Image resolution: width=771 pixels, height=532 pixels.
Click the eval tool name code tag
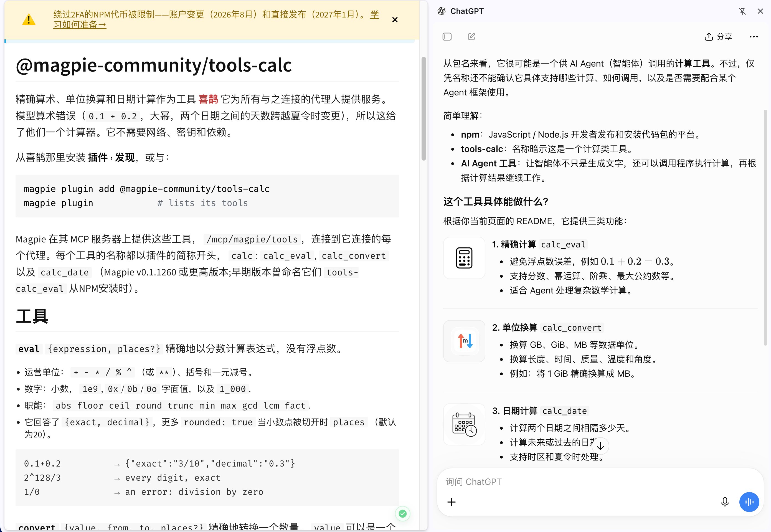(x=29, y=349)
